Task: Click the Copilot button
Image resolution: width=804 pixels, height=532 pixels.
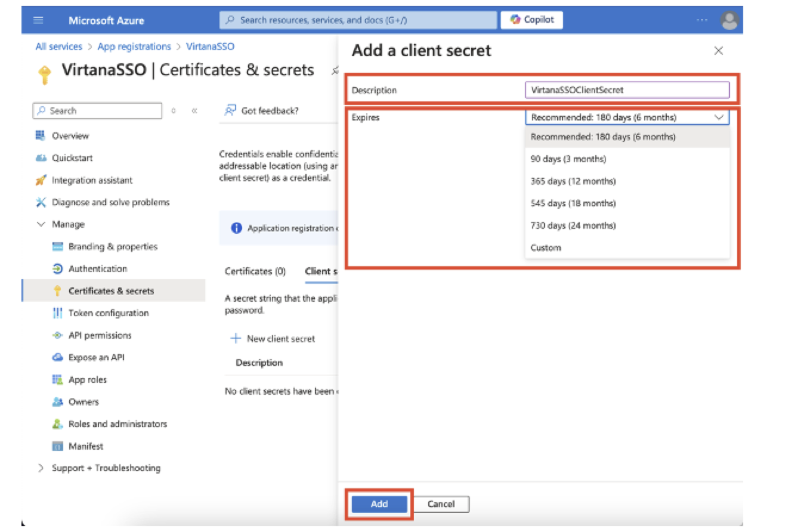Action: [x=531, y=20]
